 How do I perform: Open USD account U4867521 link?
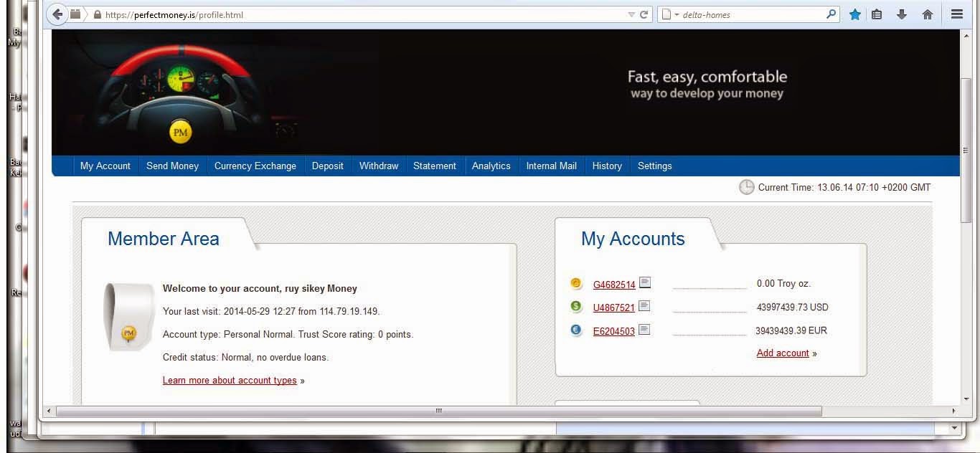click(x=614, y=307)
